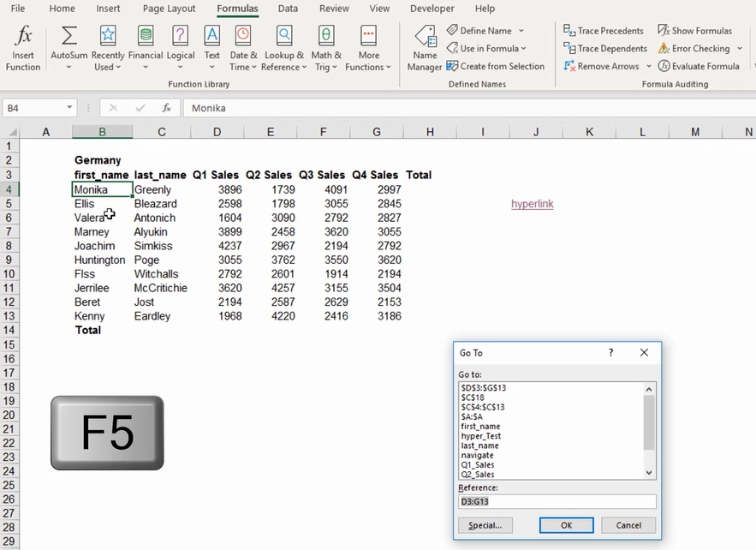Switch to the Data ribbon tab

point(288,9)
